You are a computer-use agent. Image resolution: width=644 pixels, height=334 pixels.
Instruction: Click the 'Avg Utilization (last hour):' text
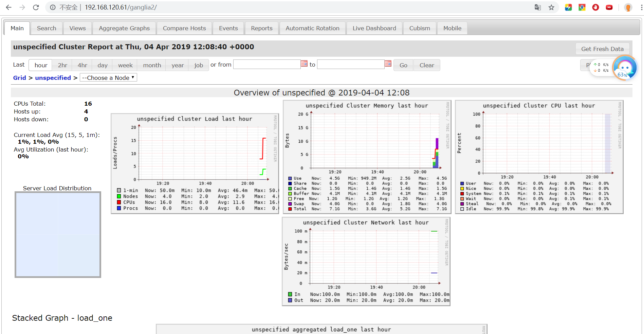(51, 150)
